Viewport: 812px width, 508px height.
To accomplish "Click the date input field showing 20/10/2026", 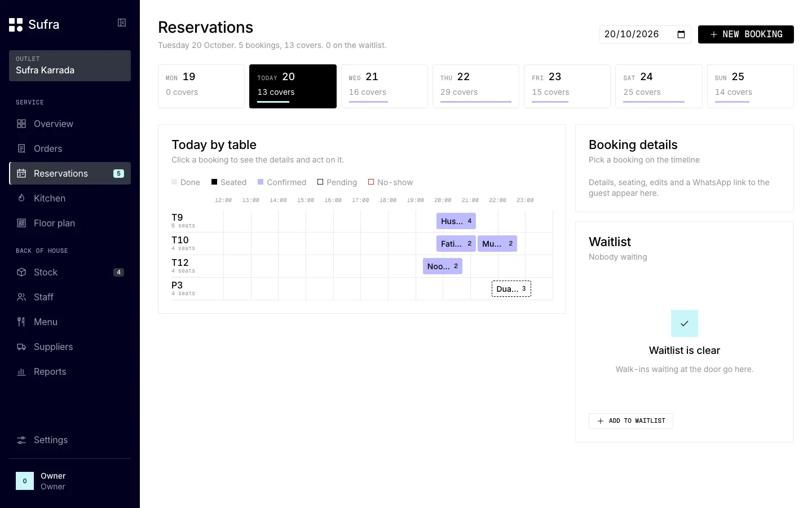I will pos(645,34).
